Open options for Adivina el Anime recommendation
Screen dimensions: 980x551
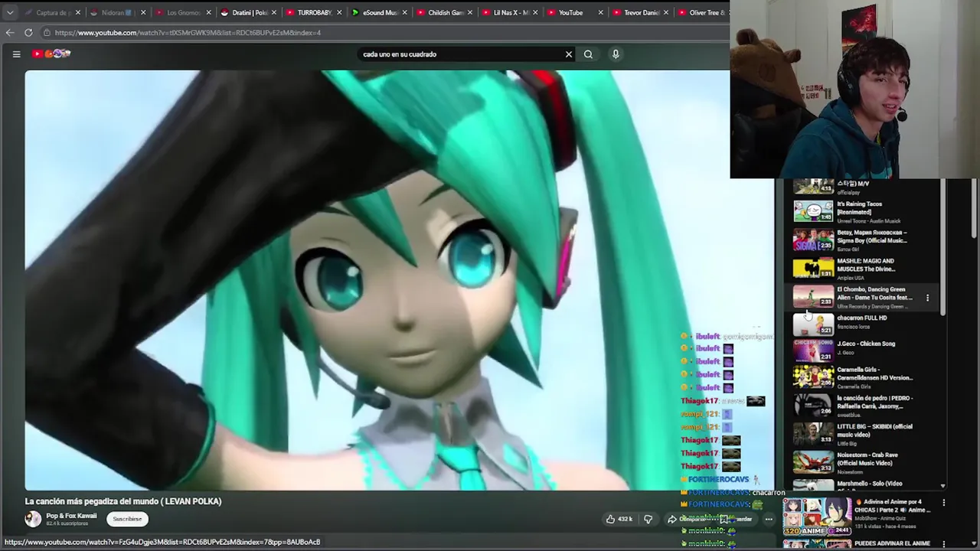coord(943,503)
